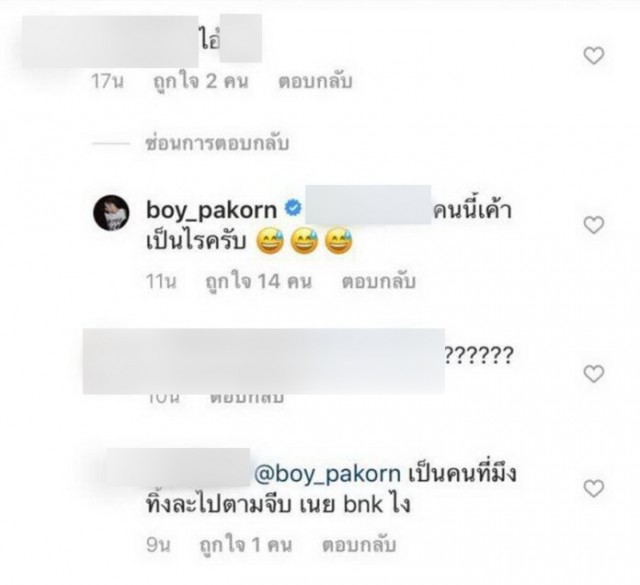
Task: Follow the @boy_pakorn mention in bottom comment
Action: (327, 474)
